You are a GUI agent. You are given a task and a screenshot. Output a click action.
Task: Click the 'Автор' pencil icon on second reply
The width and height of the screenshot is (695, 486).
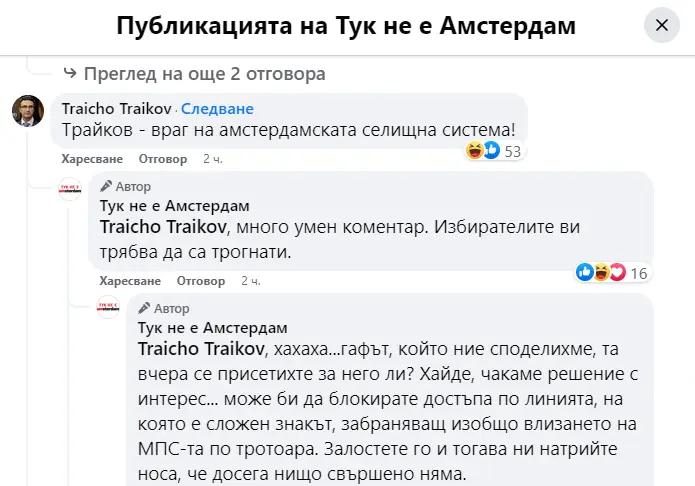144,308
